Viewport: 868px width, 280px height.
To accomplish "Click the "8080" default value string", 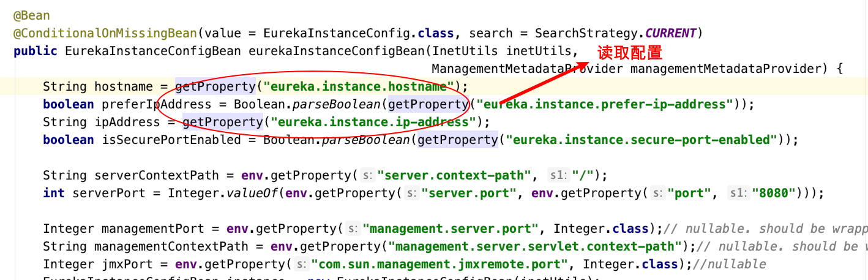I will pos(774,193).
